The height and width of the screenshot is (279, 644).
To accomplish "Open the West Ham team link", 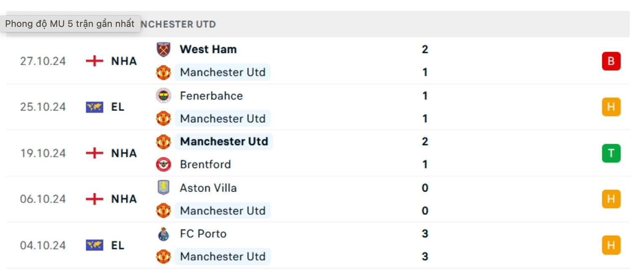I will 208,49.
